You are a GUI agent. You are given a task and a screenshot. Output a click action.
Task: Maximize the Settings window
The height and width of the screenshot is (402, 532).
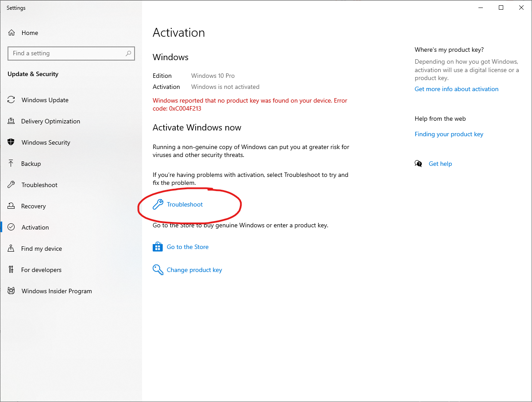click(501, 8)
